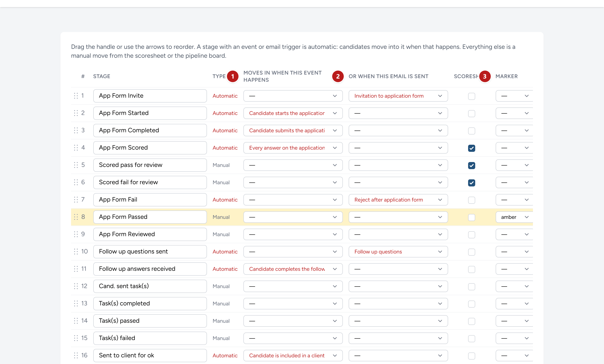Image resolution: width=604 pixels, height=364 pixels.
Task: Click drag handle for Sent to client for ok
Action: click(76, 355)
